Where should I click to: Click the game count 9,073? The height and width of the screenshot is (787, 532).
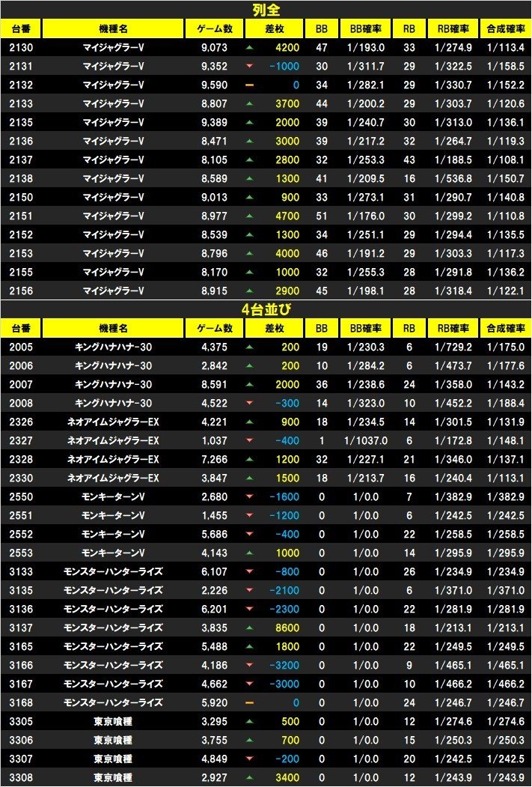(214, 48)
